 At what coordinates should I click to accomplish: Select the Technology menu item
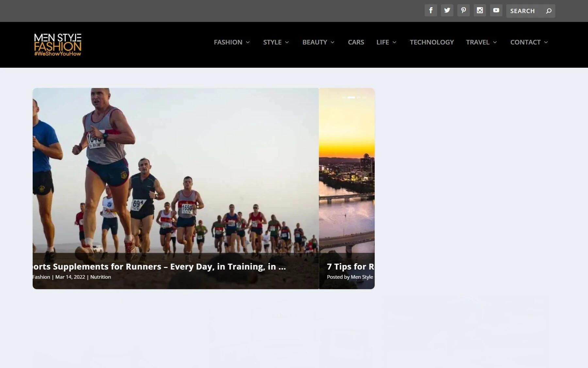[432, 42]
